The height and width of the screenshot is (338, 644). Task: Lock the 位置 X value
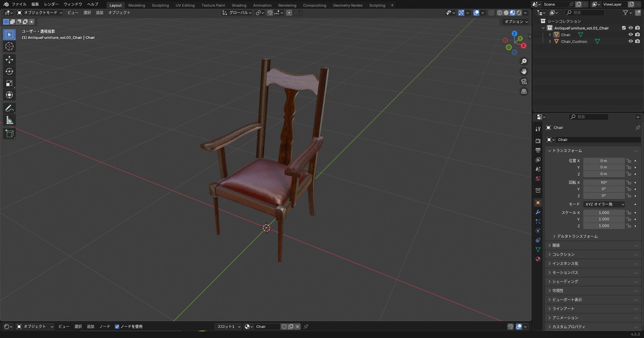pyautogui.click(x=628, y=161)
